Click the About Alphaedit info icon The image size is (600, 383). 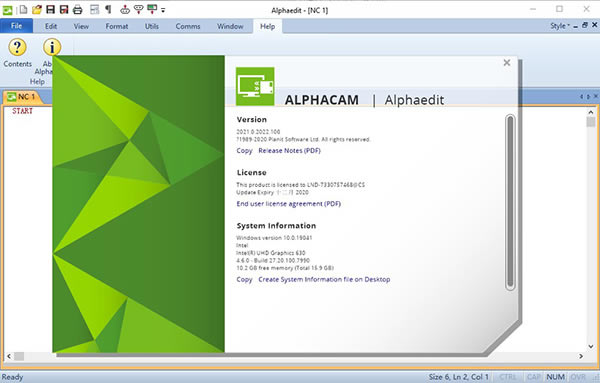point(52,47)
